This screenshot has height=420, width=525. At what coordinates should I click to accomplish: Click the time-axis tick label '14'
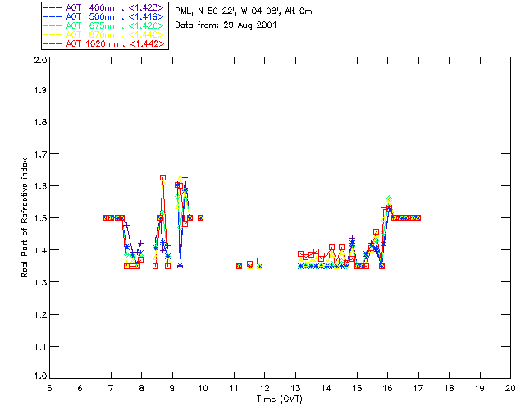326,388
